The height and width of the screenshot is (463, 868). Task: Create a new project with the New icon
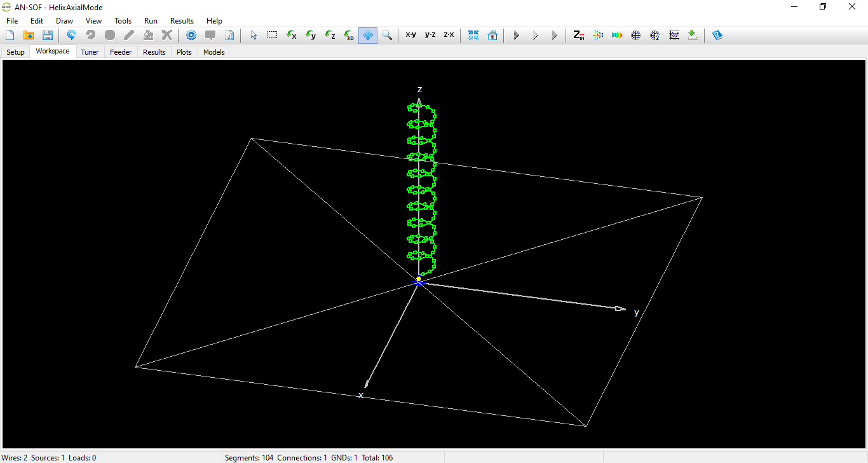[x=10, y=35]
